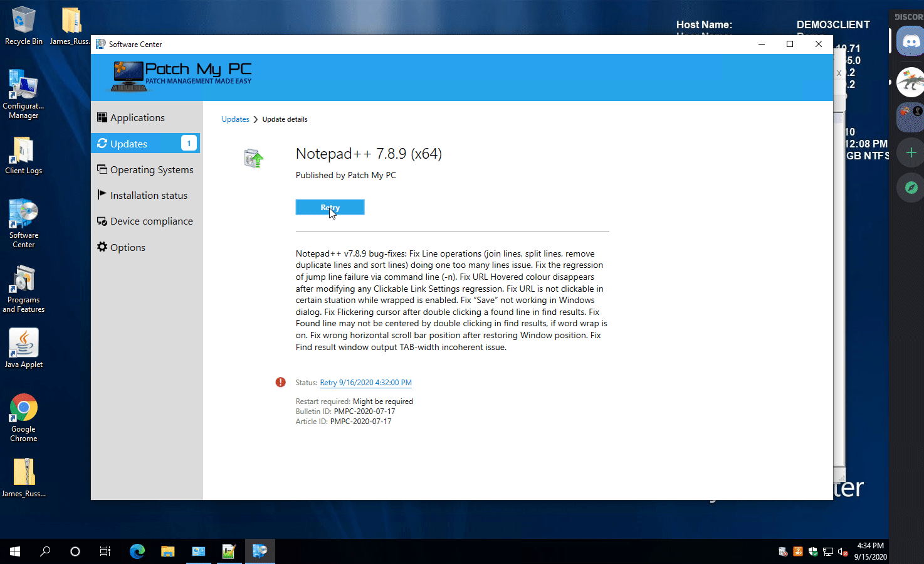Click the Updates count badge showing 1
The image size is (924, 564).
(189, 143)
